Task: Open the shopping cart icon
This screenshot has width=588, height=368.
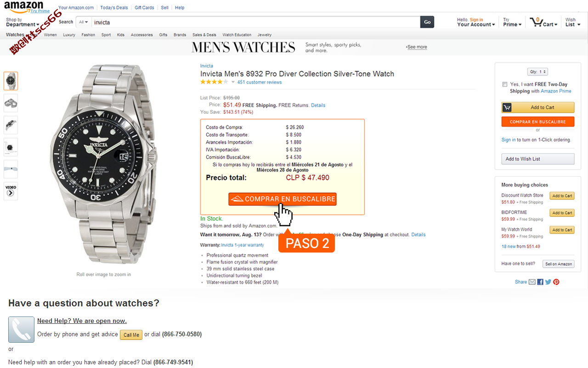Action: pyautogui.click(x=536, y=22)
